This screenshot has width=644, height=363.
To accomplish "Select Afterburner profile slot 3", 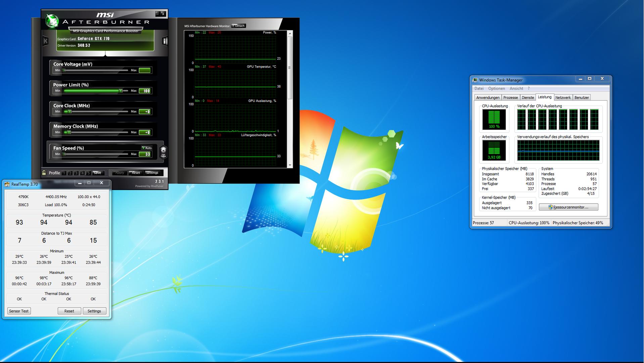I will pyautogui.click(x=76, y=173).
